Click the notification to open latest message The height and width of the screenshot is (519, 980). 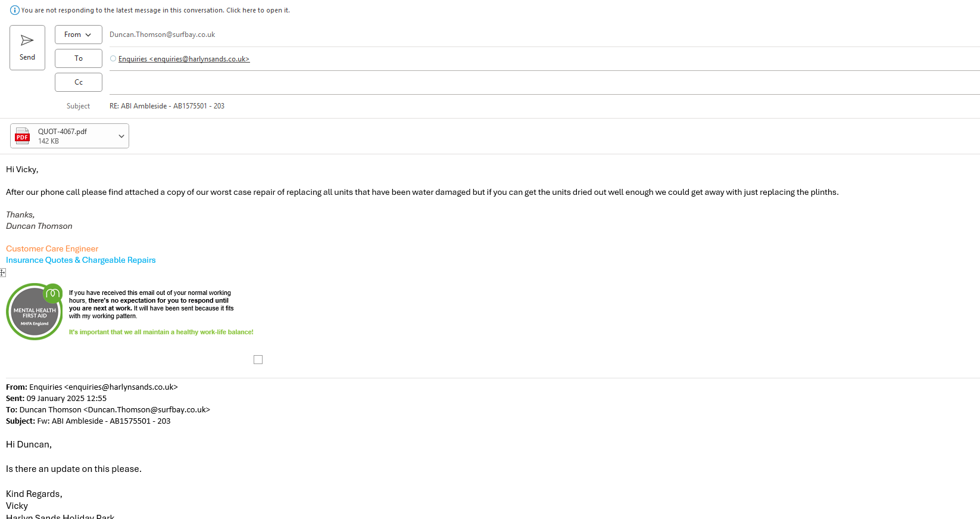click(x=156, y=10)
